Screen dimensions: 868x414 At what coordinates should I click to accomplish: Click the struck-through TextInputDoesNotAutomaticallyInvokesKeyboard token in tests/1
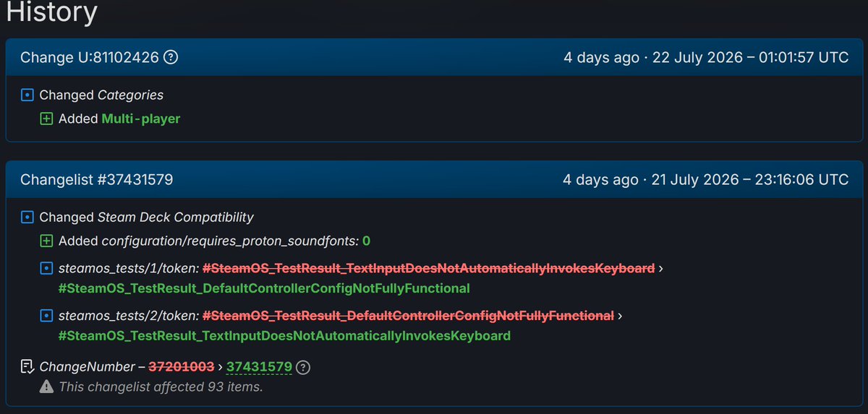[x=429, y=268]
